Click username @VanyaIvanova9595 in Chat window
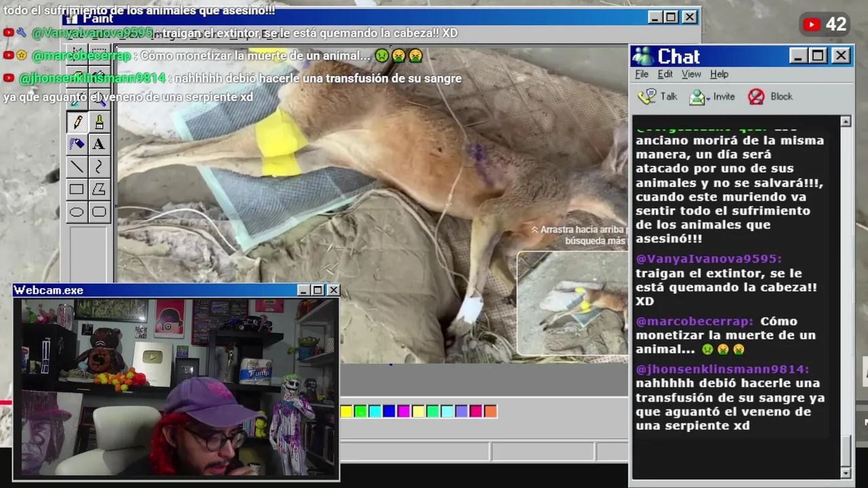Screen dimensions: 868x488 click(x=708, y=258)
